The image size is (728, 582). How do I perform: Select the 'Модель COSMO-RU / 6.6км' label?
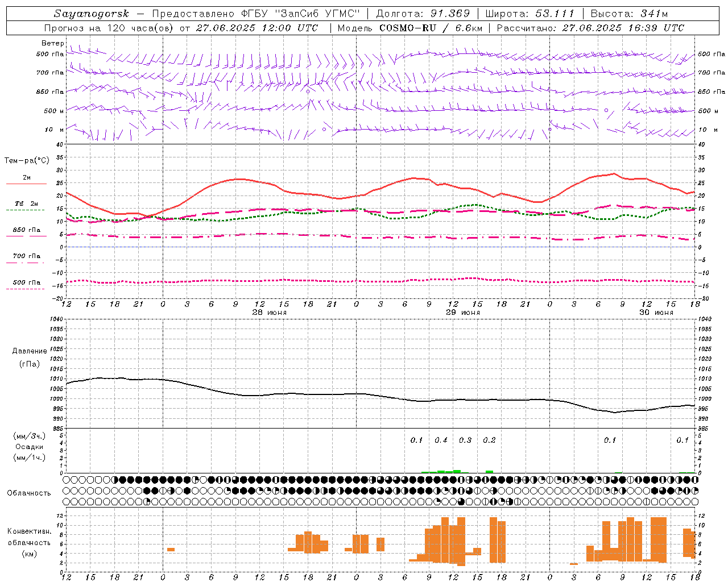[410, 28]
